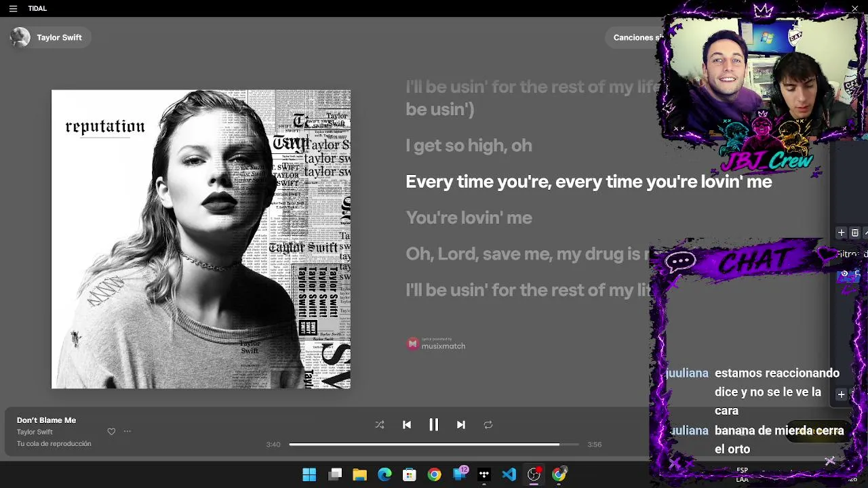This screenshot has width=868, height=488.
Task: Like Don't Blame Me with the heart icon
Action: [x=111, y=432]
